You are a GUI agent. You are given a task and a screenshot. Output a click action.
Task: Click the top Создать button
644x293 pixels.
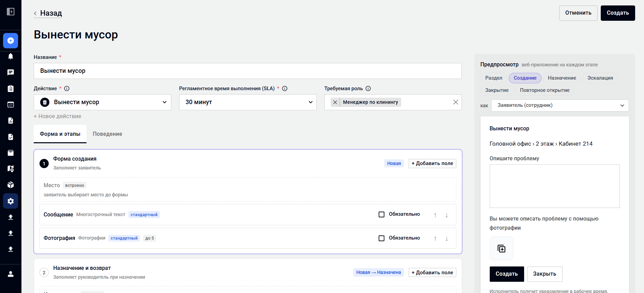618,13
